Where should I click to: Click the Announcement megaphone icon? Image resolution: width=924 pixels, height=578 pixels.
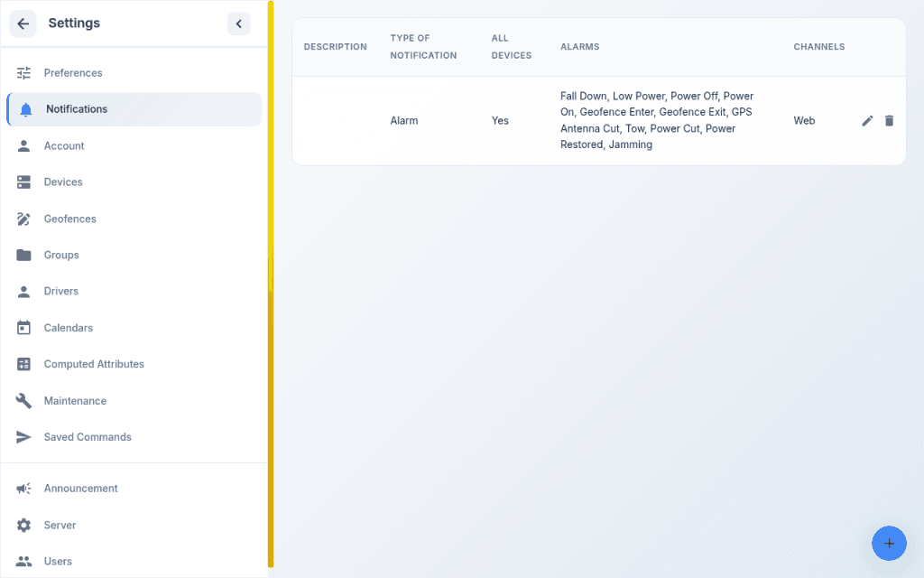tap(23, 489)
